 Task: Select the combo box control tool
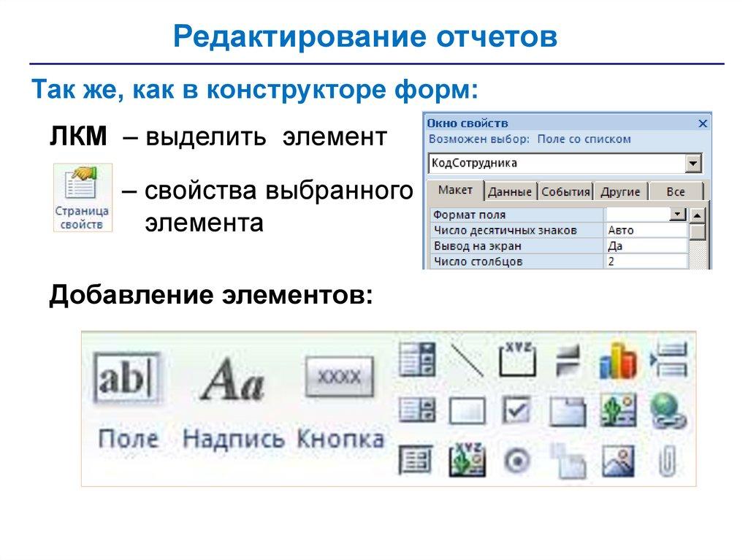[x=417, y=361]
